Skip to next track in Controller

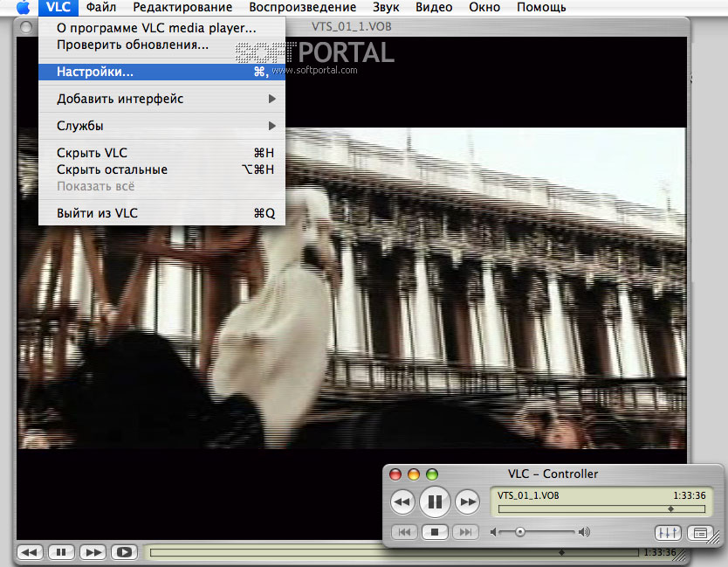465,532
